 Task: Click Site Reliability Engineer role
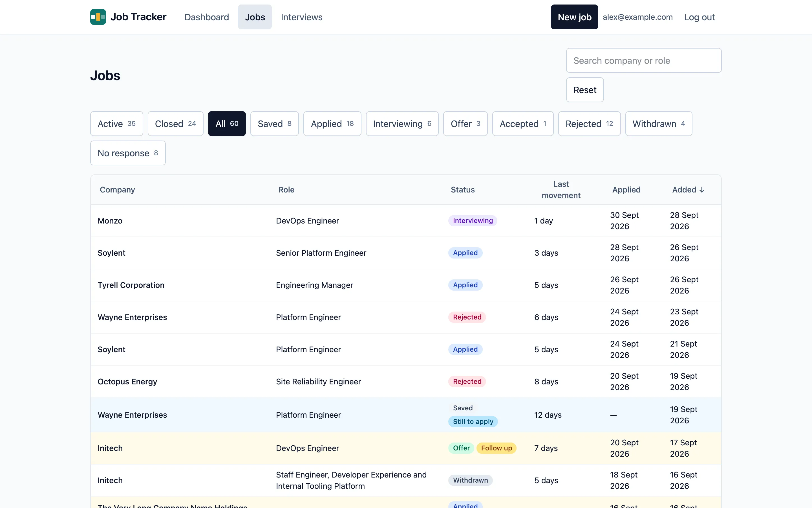(x=318, y=382)
